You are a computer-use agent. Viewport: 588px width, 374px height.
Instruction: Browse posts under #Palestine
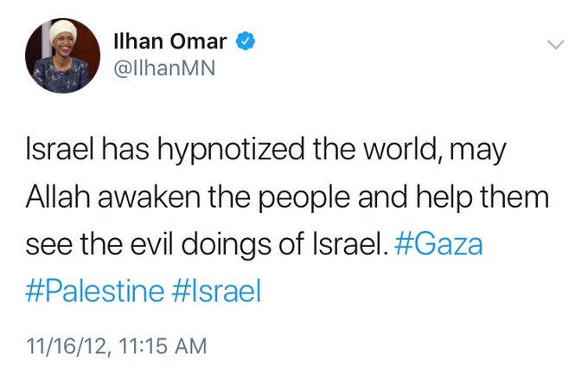(x=95, y=291)
